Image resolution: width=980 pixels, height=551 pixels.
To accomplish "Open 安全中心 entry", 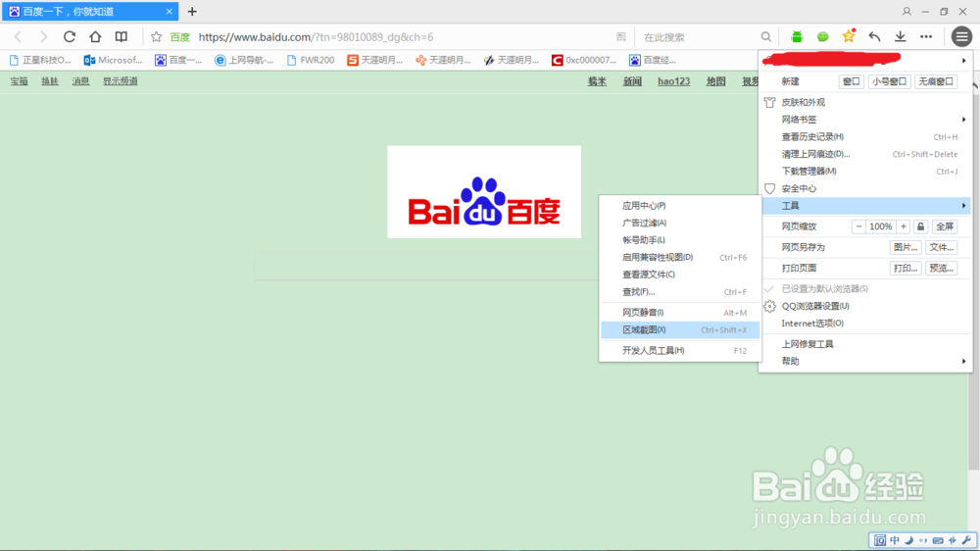I will tap(865, 188).
